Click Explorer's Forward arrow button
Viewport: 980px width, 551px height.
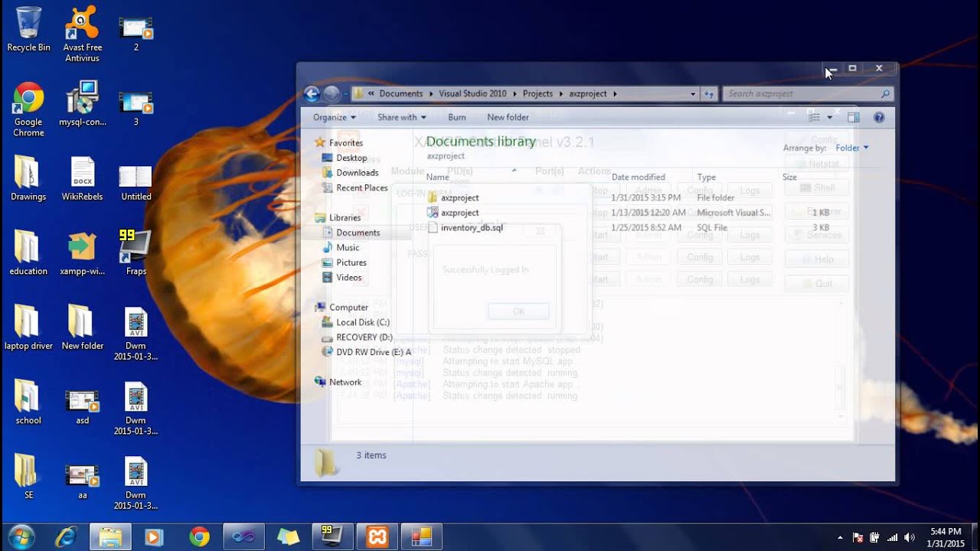point(332,93)
